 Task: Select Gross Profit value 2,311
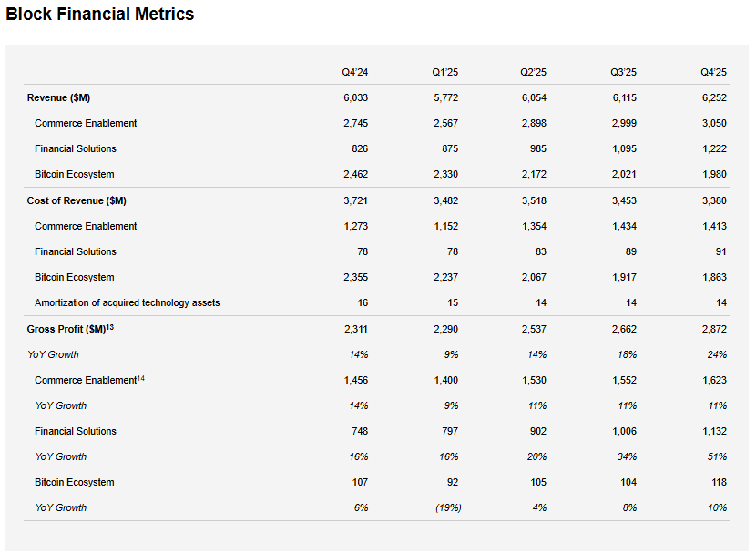[356, 329]
